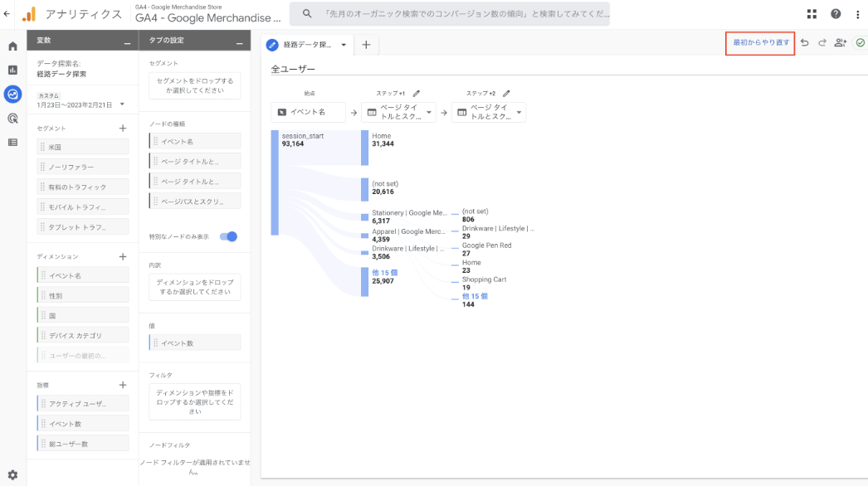Viewport: 868px width, 486px height.
Task: Click the フィルタ drop zone
Action: (x=195, y=402)
